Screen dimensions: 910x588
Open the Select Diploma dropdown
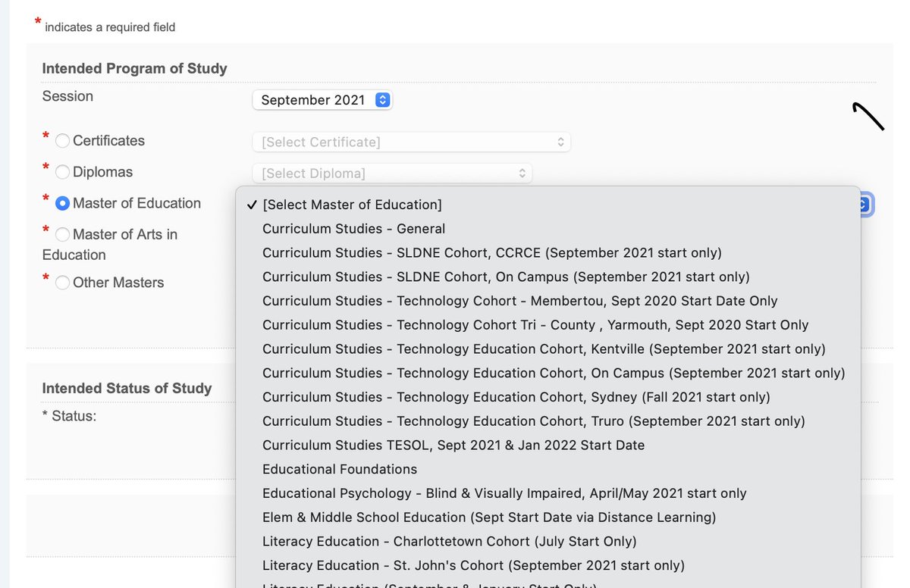tap(392, 174)
